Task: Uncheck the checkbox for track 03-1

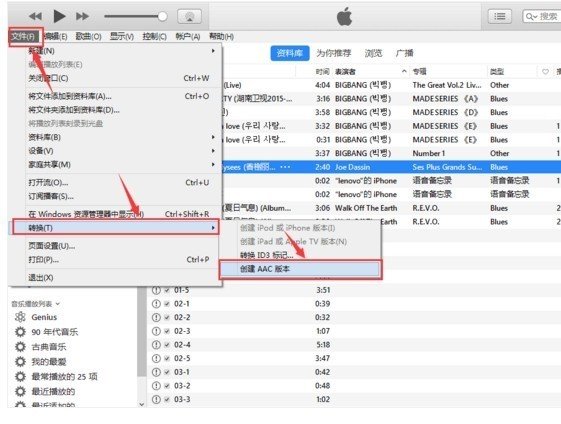Action: coord(167,372)
